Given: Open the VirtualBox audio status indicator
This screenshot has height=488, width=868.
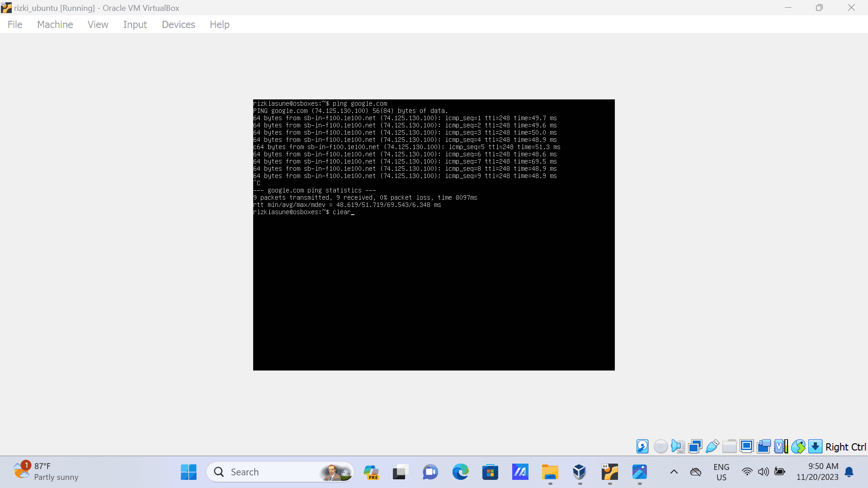Looking at the screenshot, I should tap(678, 446).
